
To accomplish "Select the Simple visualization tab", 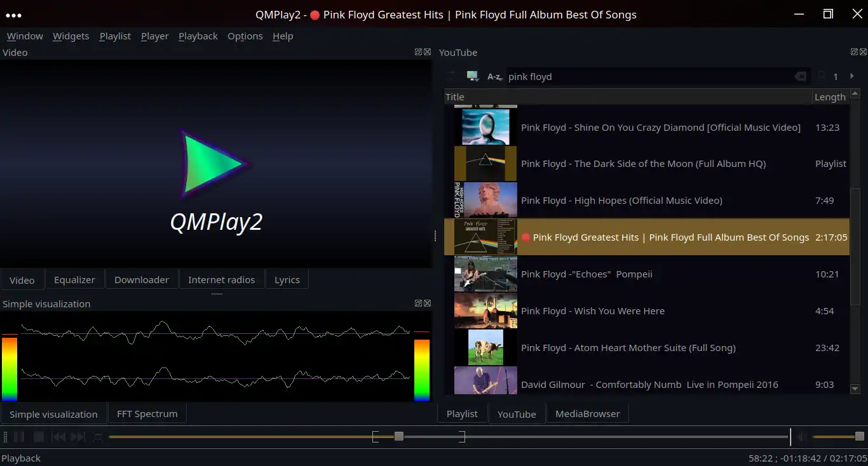I will coord(53,414).
